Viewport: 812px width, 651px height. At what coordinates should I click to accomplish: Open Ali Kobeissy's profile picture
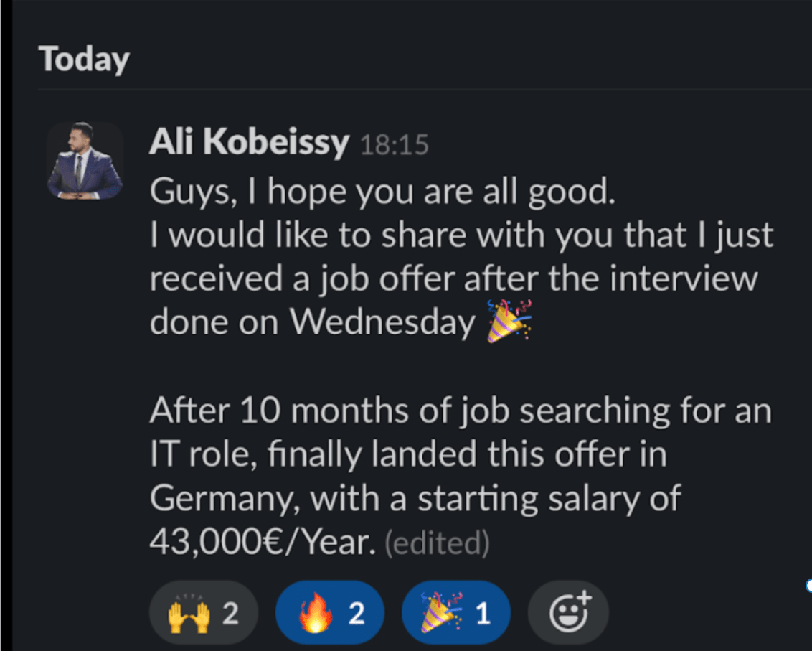(85, 161)
